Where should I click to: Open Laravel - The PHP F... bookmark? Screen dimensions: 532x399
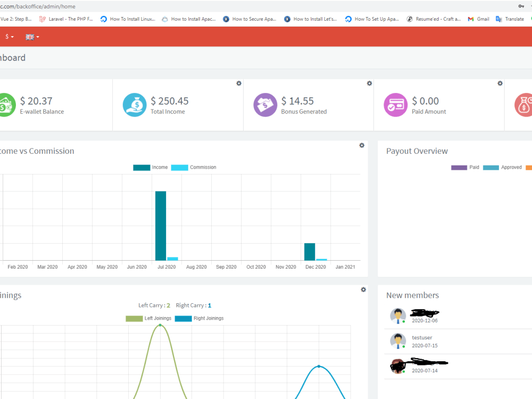pos(66,19)
